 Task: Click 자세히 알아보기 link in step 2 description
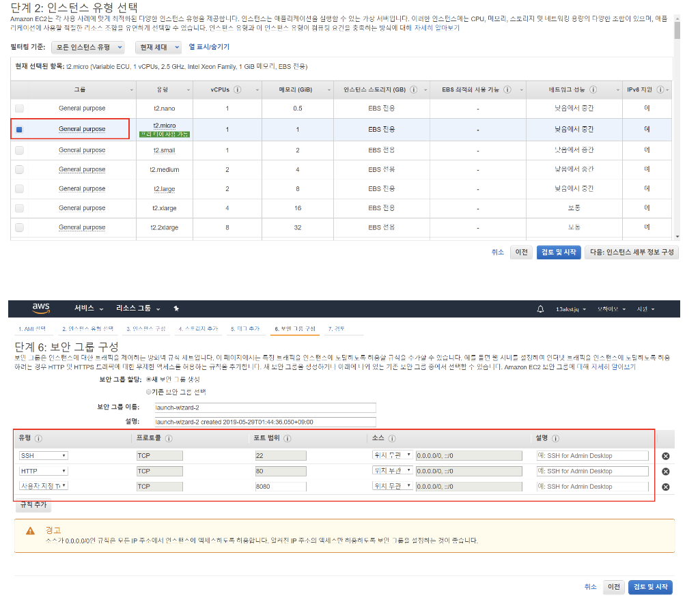pos(436,28)
